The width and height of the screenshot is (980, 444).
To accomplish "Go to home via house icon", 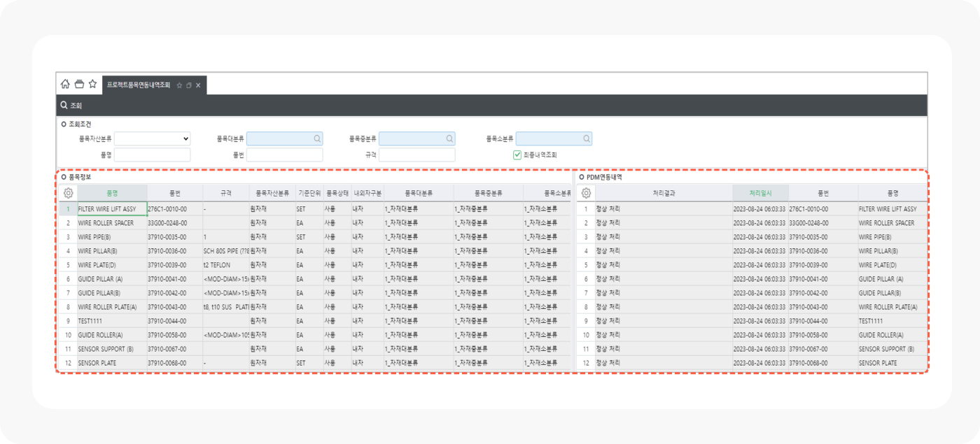I will (x=65, y=85).
